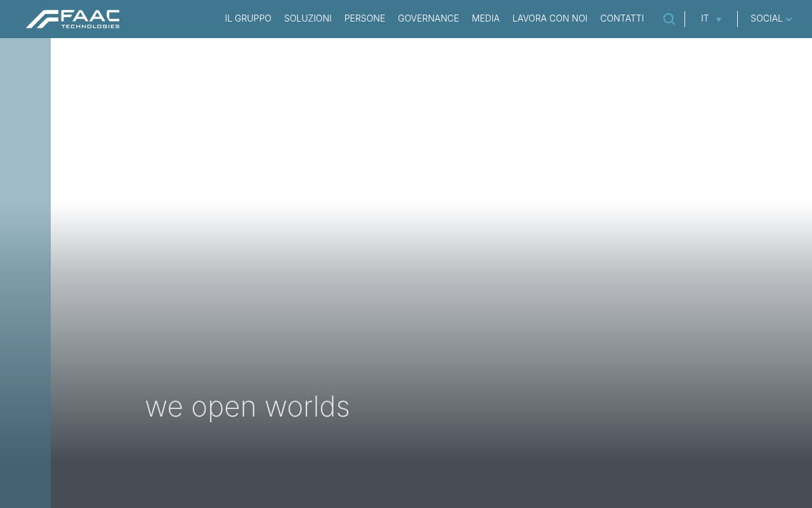Expand the SOCIAL dropdown
Viewport: 812px width, 508px height.
[771, 19]
